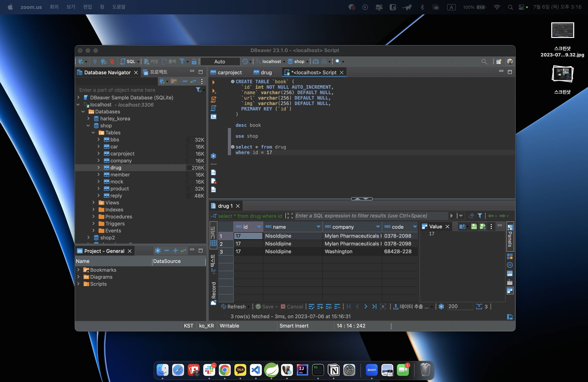Click the disconnect red plug icon
Screen dimensions: 588x382
(x=112, y=61)
